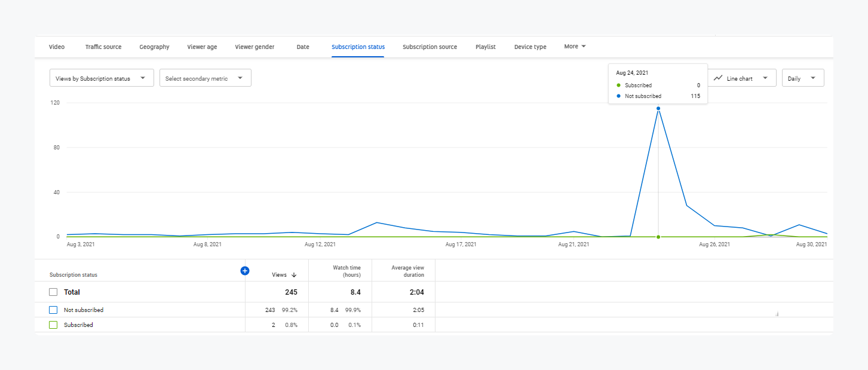The image size is (868, 370).
Task: Toggle the Total checkbox
Action: (x=53, y=292)
